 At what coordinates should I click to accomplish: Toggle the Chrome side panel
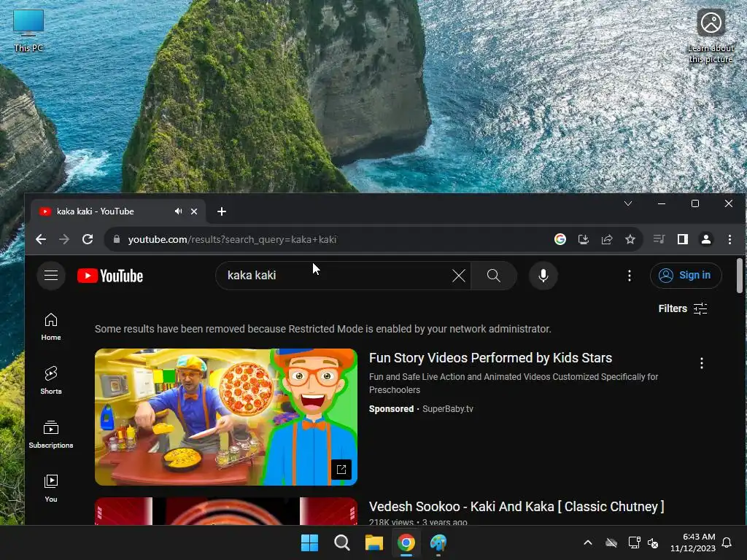point(683,239)
